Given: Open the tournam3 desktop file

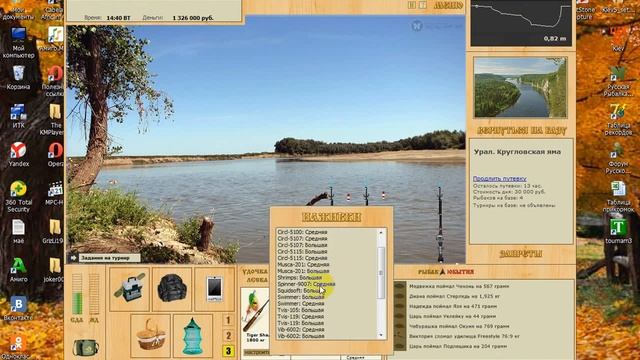Looking at the screenshot, I should pyautogui.click(x=618, y=231).
